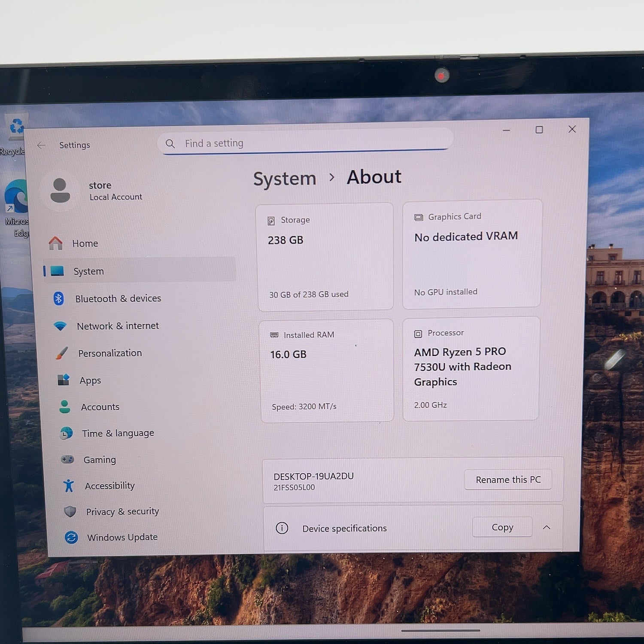Go to System breadcrumb link
The height and width of the screenshot is (644, 644).
(285, 179)
